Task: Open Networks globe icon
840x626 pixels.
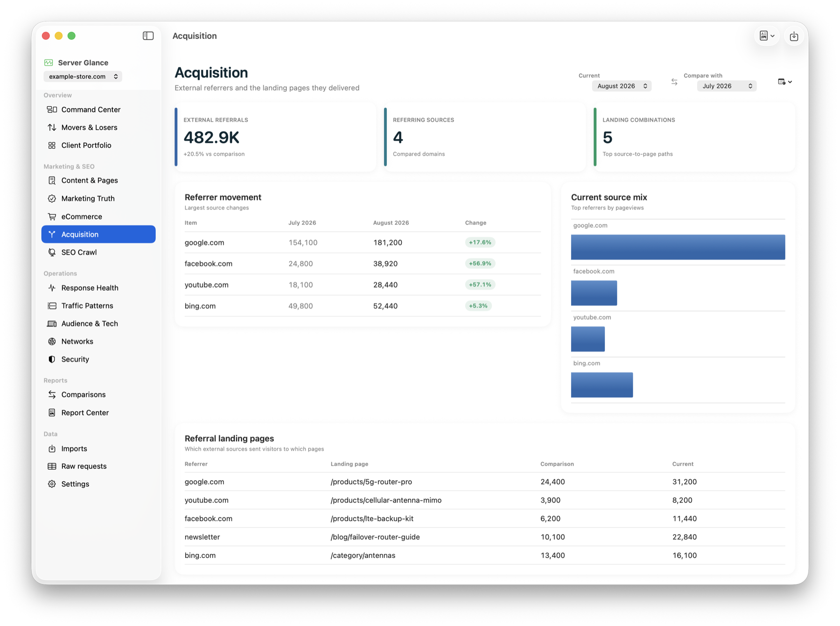Action: point(52,341)
